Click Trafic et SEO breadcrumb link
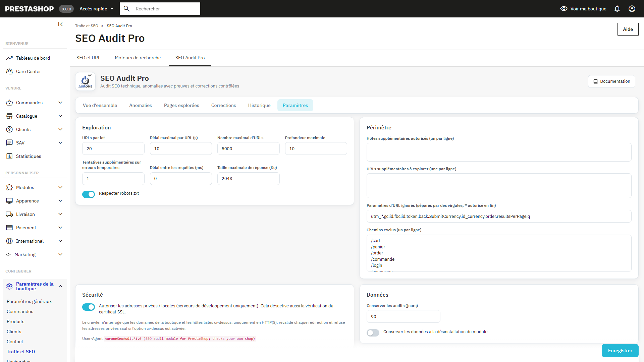Viewport: 644px width, 362px height. click(87, 26)
